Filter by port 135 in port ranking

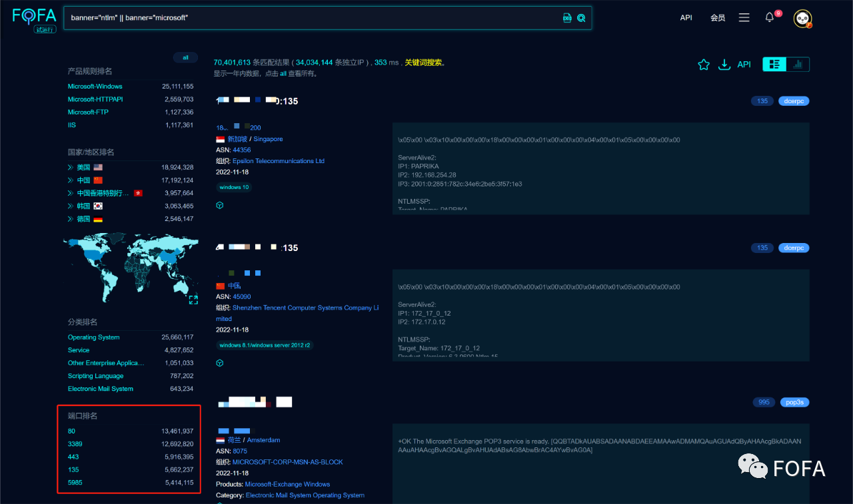pyautogui.click(x=73, y=470)
